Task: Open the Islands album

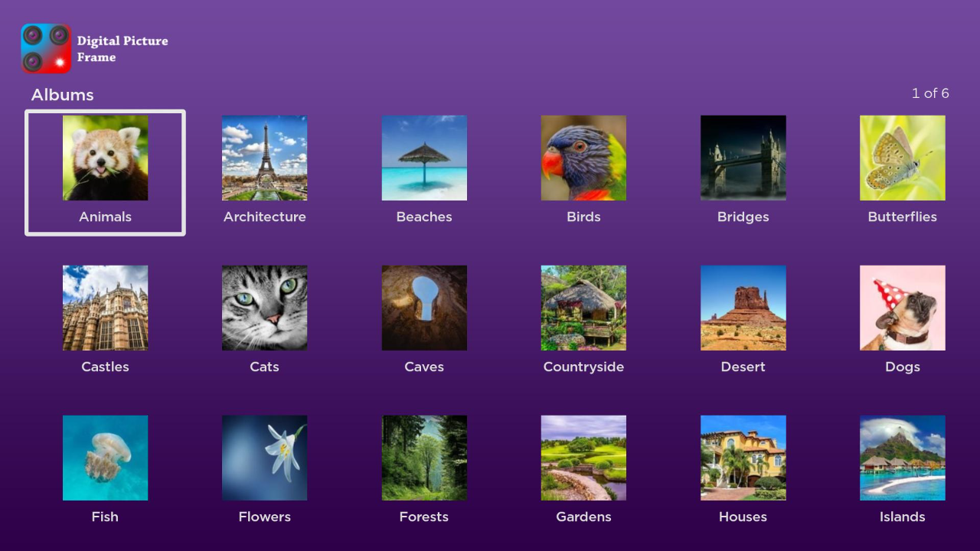Action: tap(902, 458)
